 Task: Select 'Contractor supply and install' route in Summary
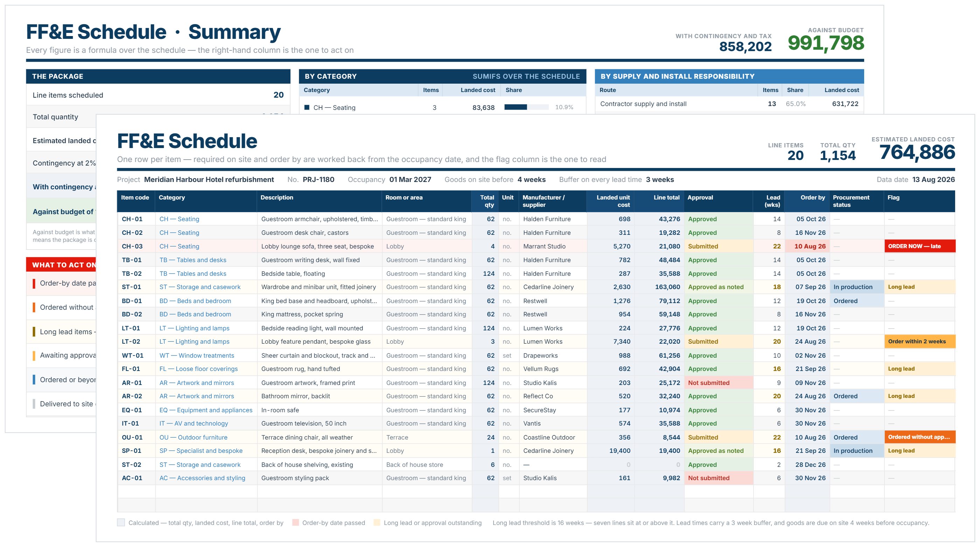pos(643,104)
